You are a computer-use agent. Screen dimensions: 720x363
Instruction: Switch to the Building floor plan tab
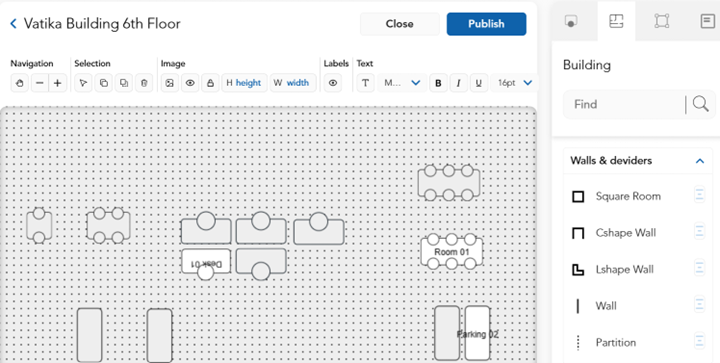(x=616, y=21)
